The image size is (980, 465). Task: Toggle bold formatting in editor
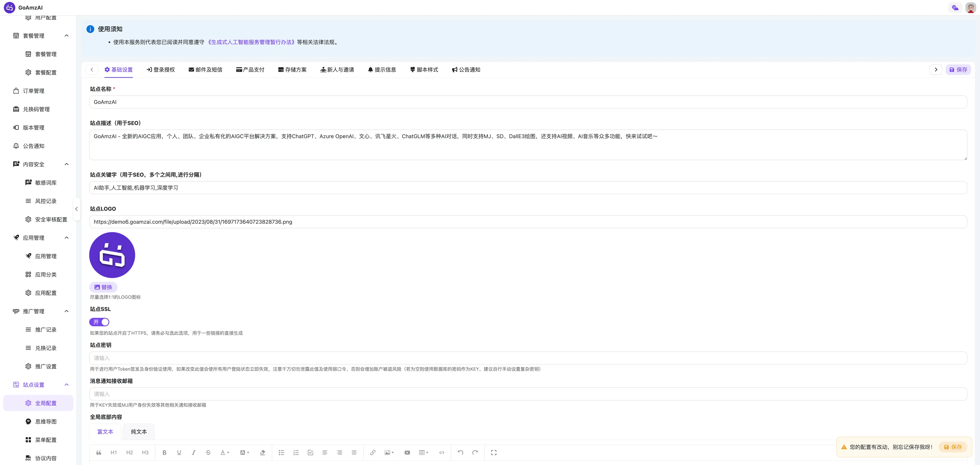[x=164, y=452]
